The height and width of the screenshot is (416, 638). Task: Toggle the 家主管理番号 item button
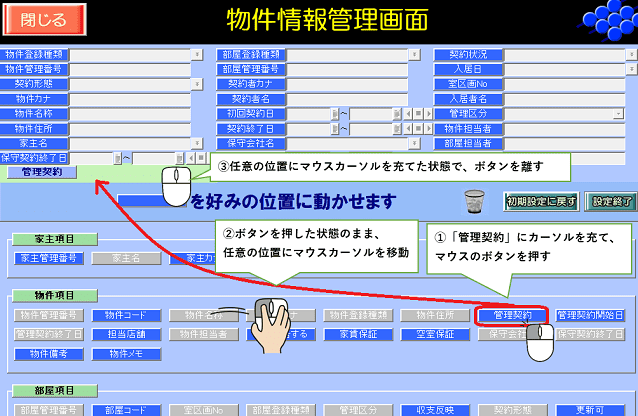[50, 258]
